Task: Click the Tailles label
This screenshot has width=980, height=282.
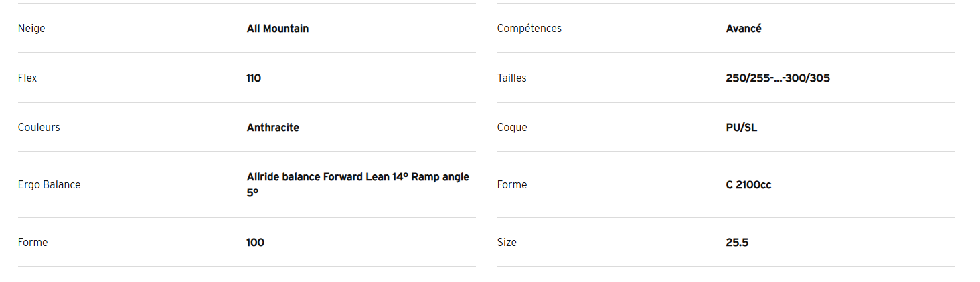Action: pos(512,78)
